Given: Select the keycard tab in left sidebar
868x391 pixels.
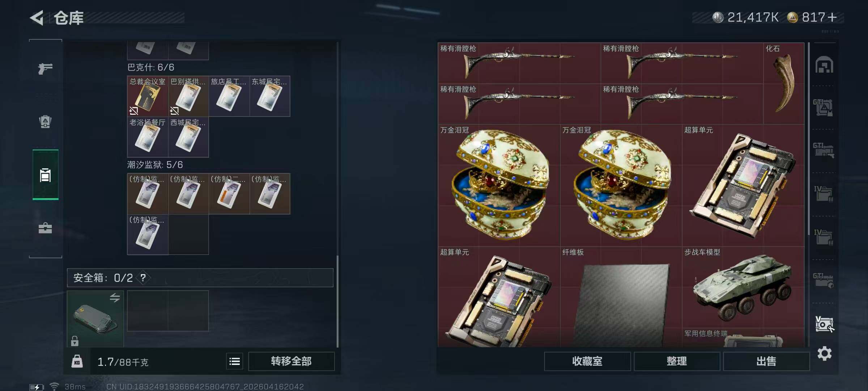Looking at the screenshot, I should (x=45, y=175).
